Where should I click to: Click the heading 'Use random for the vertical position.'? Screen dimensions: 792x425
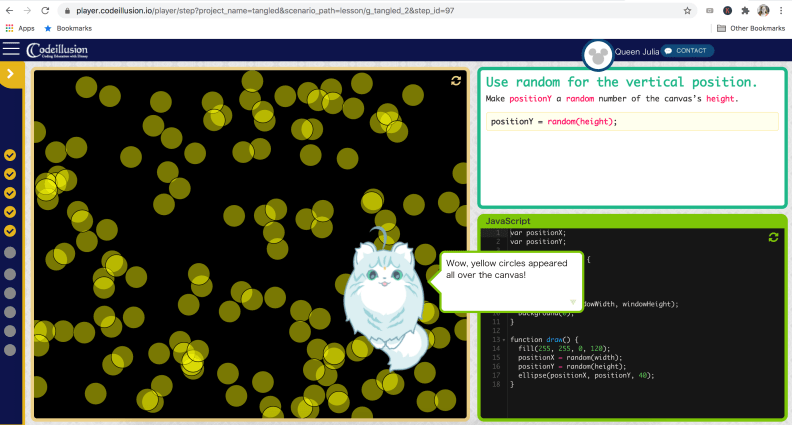621,82
